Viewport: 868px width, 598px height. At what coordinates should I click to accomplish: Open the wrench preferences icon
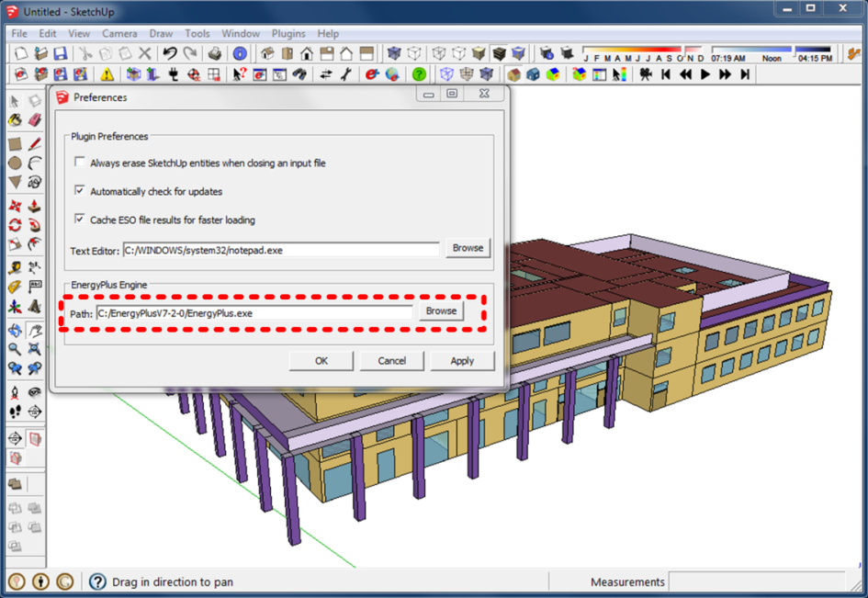tap(346, 74)
